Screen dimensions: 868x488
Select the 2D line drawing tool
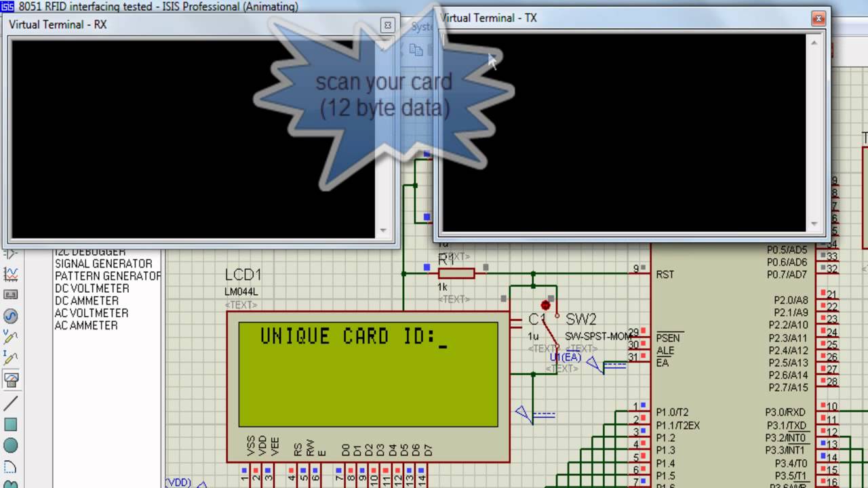pos(10,404)
